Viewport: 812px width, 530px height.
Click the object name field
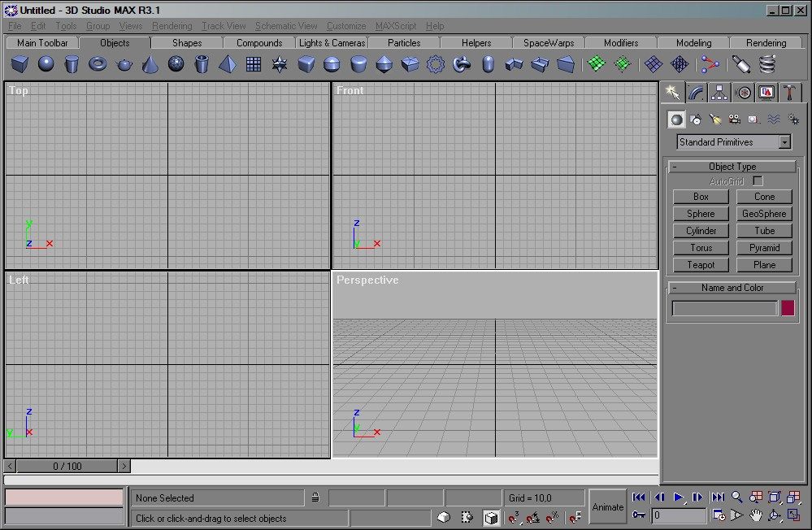pos(724,308)
